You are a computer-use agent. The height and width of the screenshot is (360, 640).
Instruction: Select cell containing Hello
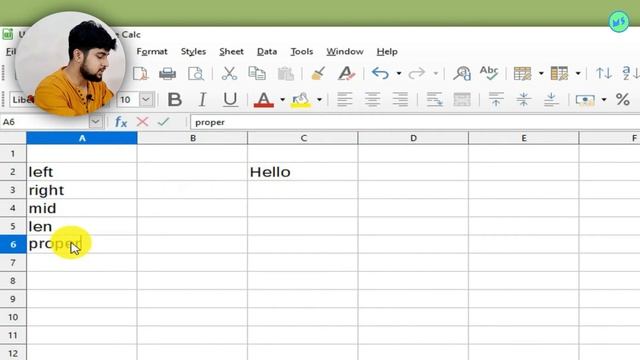click(x=302, y=172)
